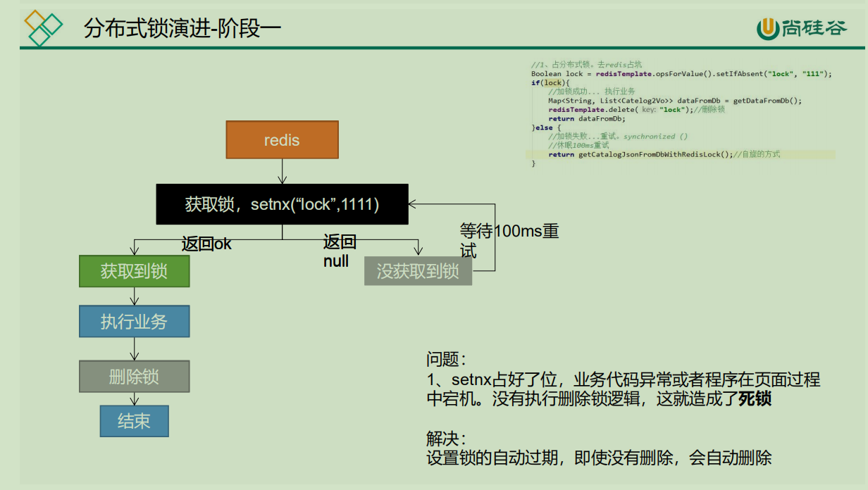Select the bold 死锁 word
This screenshot has width=868, height=490.
[755, 399]
